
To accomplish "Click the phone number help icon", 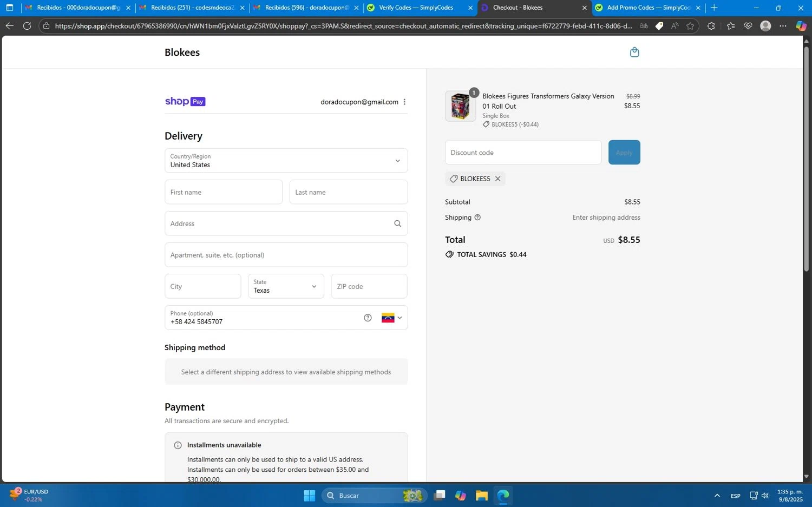I will tap(368, 318).
